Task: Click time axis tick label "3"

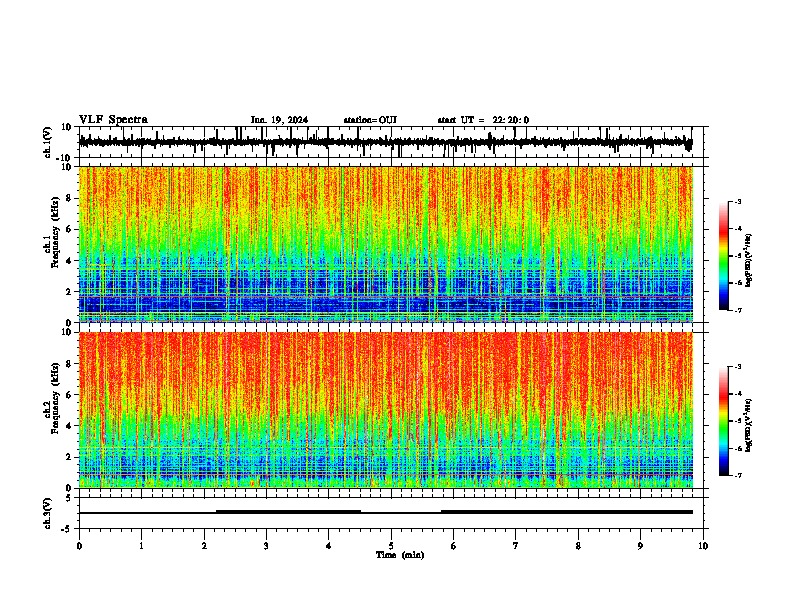Action: (266, 546)
